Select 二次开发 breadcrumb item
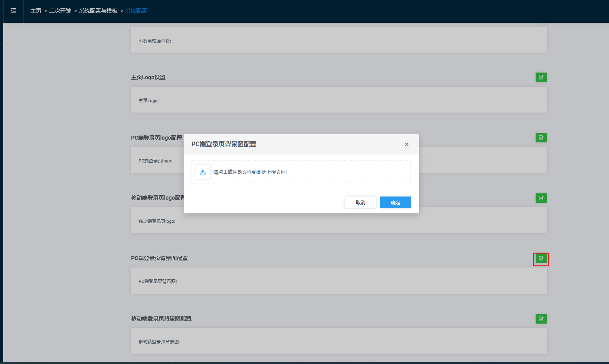This screenshot has width=609, height=364. [x=60, y=11]
